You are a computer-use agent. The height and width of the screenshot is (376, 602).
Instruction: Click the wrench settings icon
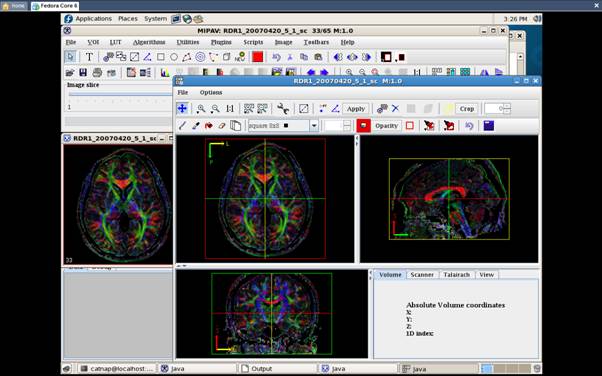(283, 109)
